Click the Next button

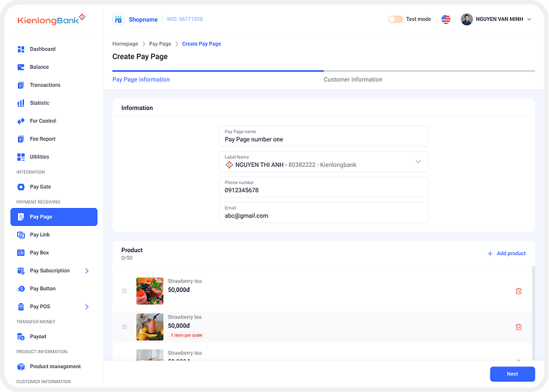[x=512, y=374]
